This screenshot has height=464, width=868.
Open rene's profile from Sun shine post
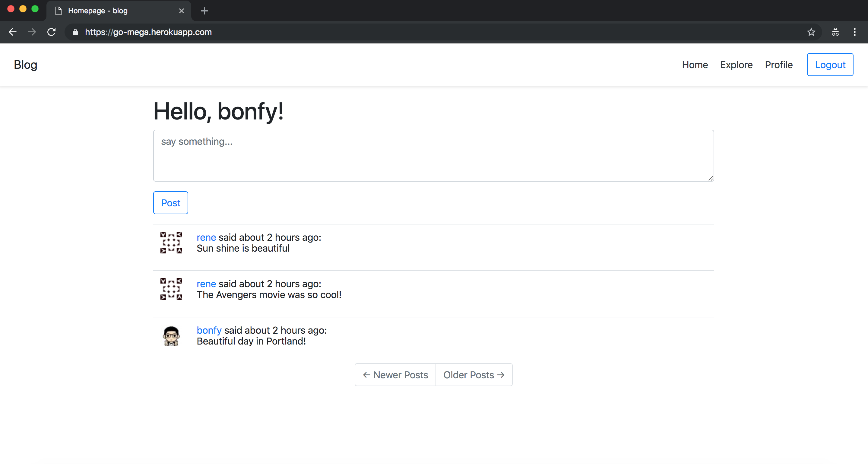(x=206, y=237)
